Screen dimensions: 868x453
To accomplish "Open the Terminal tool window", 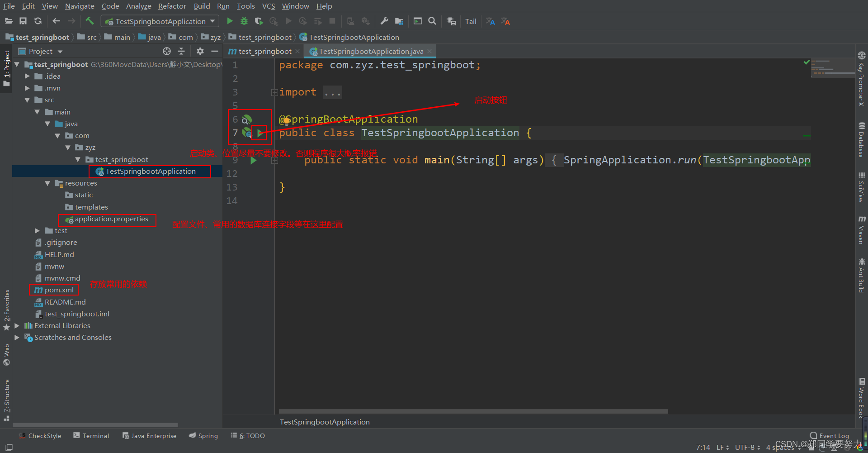I will (91, 436).
